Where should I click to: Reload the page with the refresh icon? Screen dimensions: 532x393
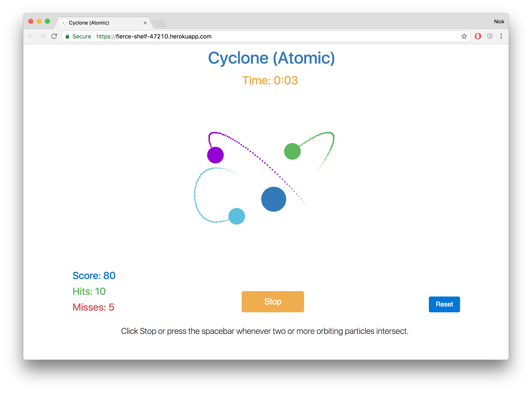click(x=54, y=36)
